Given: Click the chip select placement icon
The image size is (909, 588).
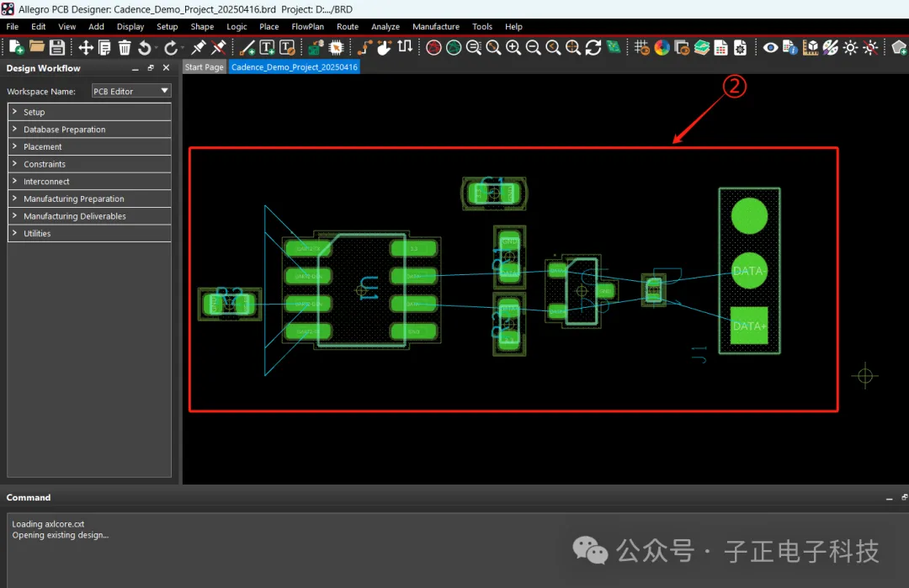Looking at the screenshot, I should pos(336,47).
